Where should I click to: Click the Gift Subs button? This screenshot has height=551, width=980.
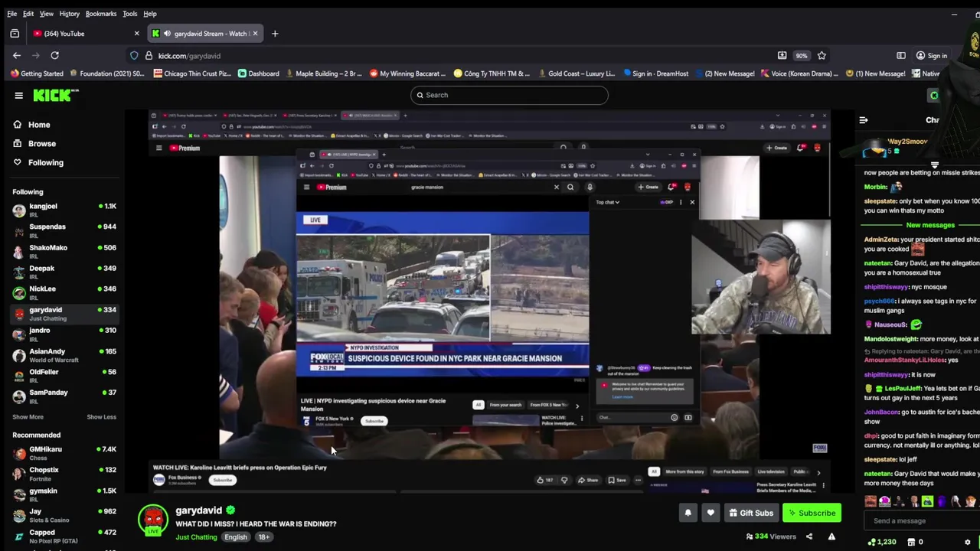click(751, 513)
